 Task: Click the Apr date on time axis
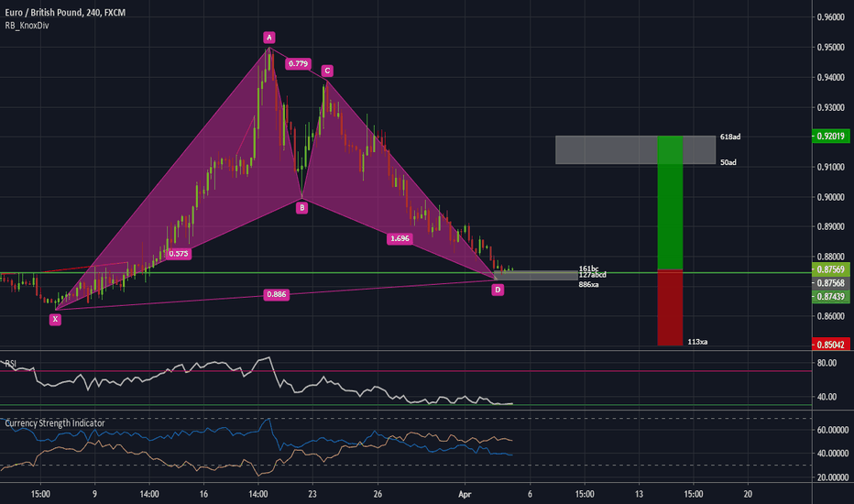click(465, 494)
